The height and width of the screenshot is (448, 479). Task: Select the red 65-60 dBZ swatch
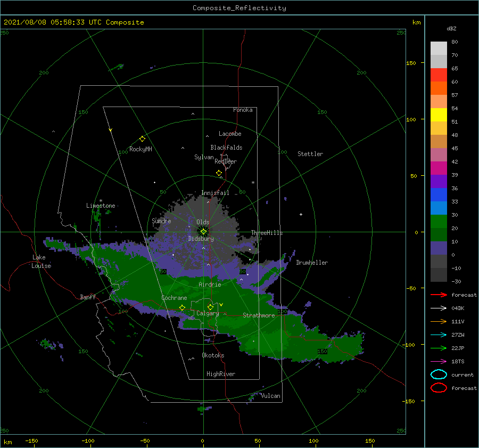[x=439, y=75]
